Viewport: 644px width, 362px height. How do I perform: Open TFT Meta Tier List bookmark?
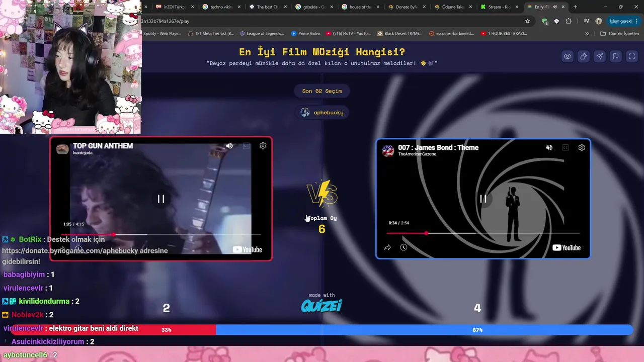[211, 33]
